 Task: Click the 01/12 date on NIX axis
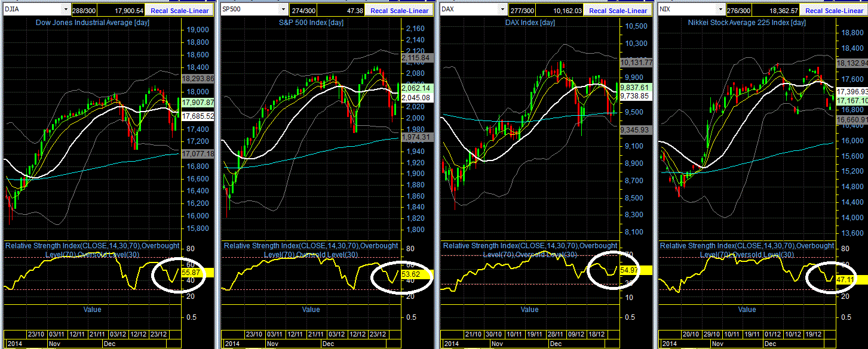[x=772, y=334]
